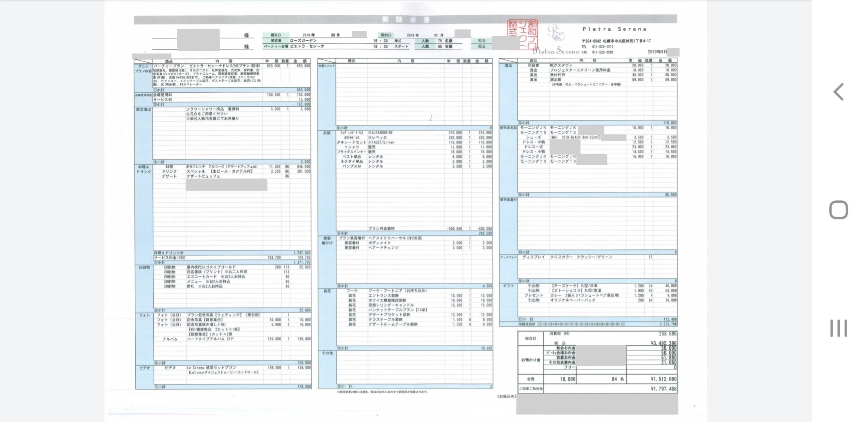Open the recent apps icon

(x=838, y=328)
